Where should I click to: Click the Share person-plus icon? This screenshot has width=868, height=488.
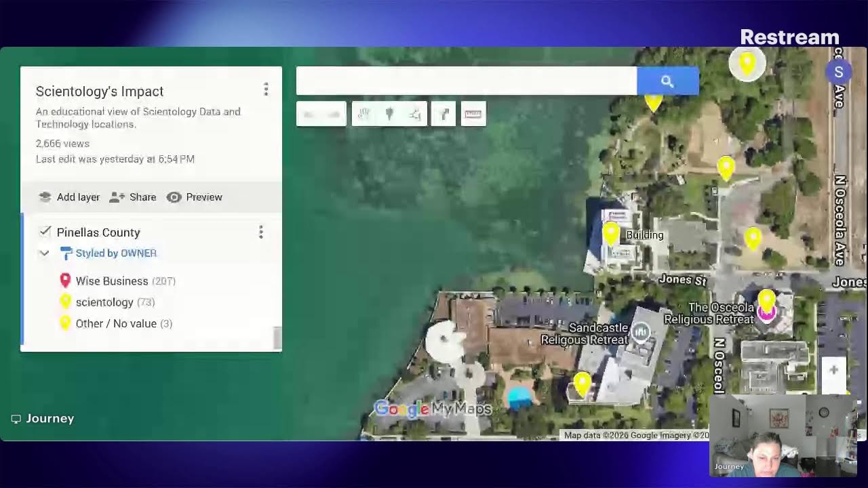(x=117, y=197)
